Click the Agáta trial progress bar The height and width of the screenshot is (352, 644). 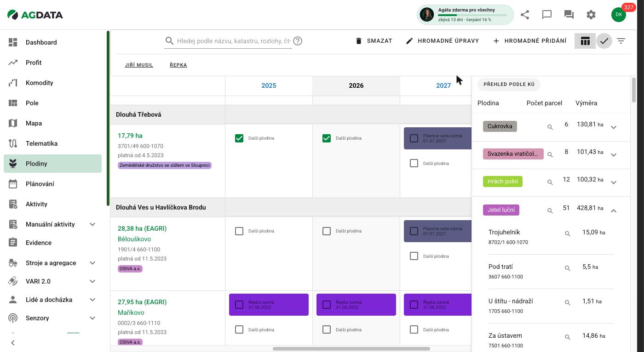[x=472, y=15]
